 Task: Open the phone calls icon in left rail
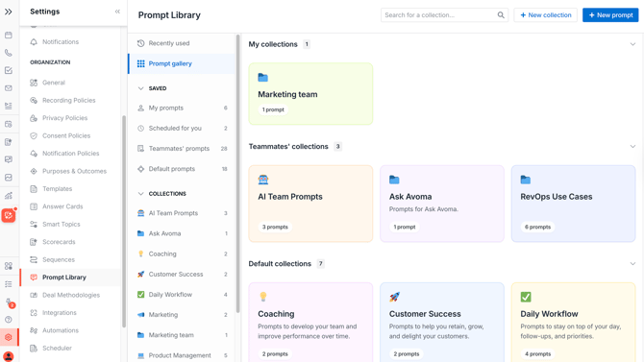coord(9,53)
